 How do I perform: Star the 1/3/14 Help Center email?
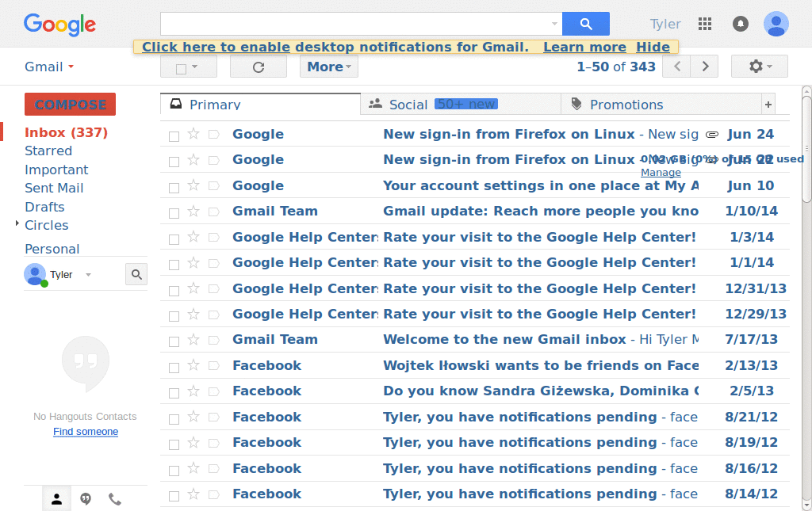click(x=193, y=237)
